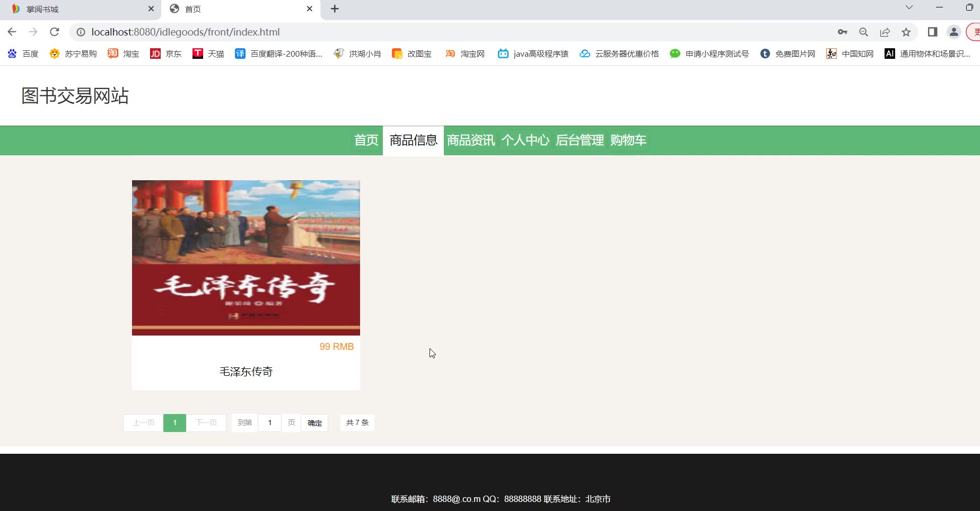Screen dimensions: 980x511
Task: Open the 后台管理 navigation item
Action: (x=580, y=140)
